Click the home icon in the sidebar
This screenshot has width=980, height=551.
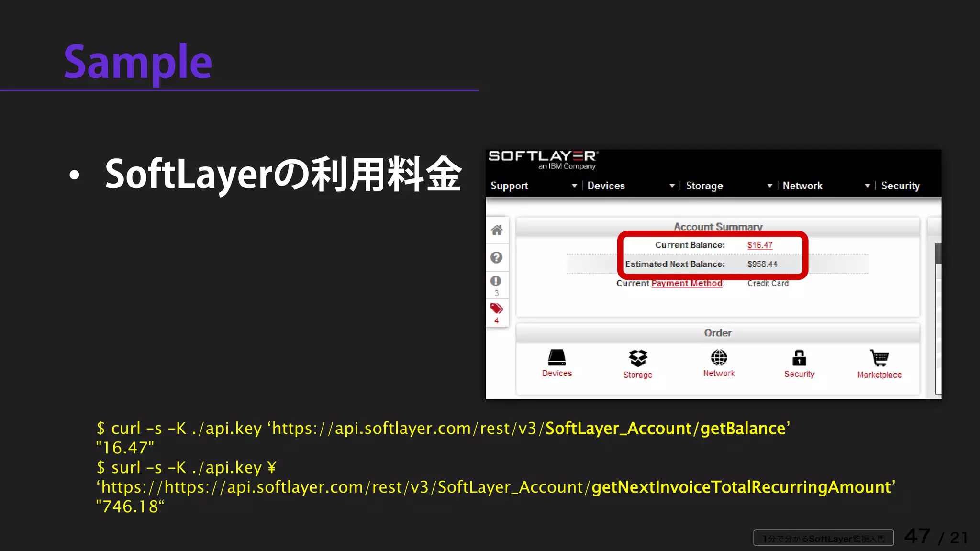point(497,230)
